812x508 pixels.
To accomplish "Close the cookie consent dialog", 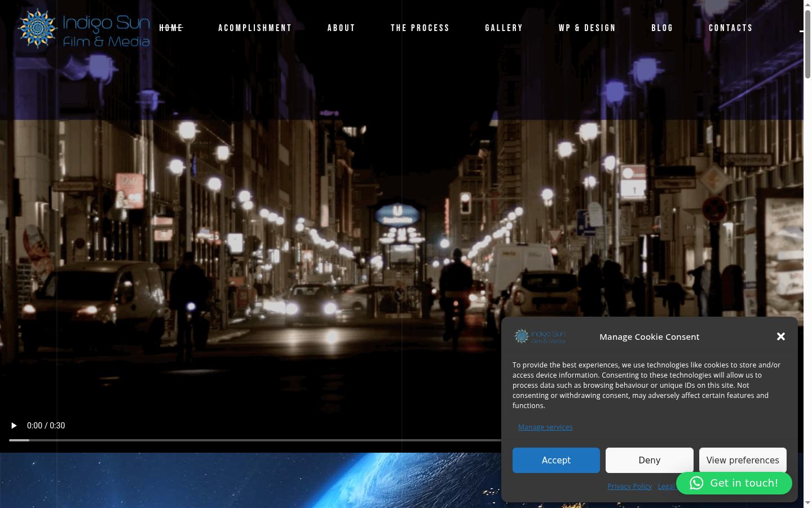I will click(781, 336).
